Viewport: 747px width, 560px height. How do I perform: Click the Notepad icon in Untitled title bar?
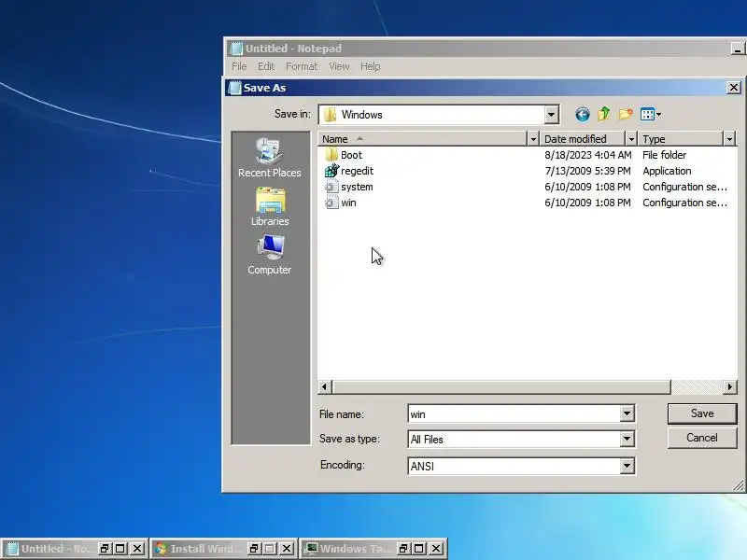click(x=236, y=49)
